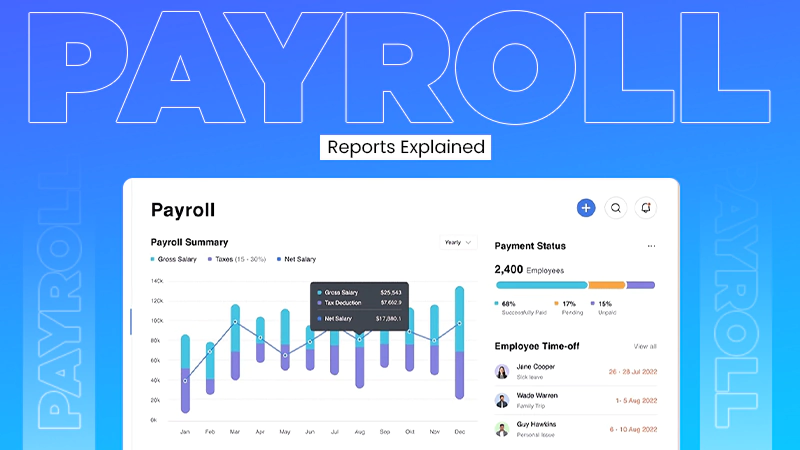Click the Dec bar in the chart

[459, 342]
